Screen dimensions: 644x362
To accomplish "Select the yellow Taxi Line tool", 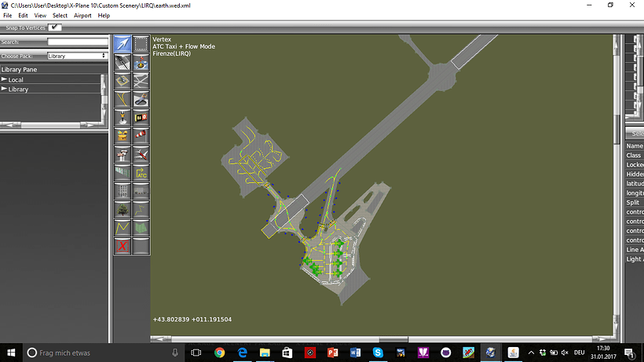I will click(x=123, y=99).
